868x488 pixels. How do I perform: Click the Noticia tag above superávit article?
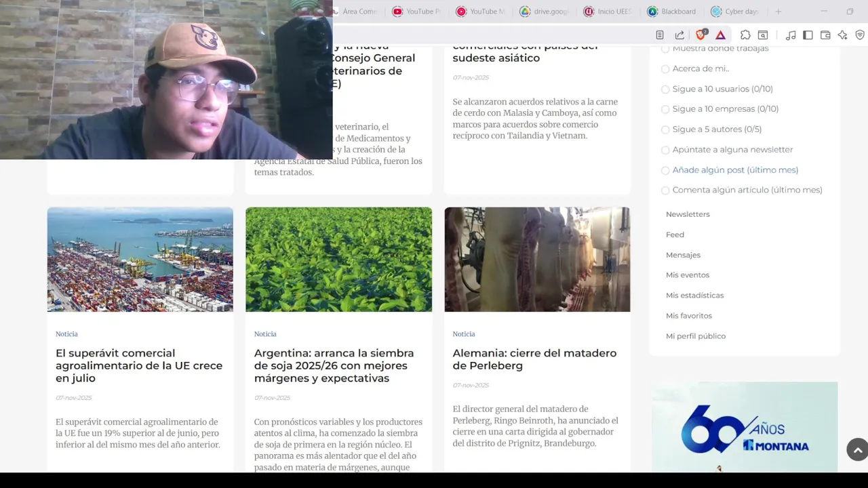(66, 334)
